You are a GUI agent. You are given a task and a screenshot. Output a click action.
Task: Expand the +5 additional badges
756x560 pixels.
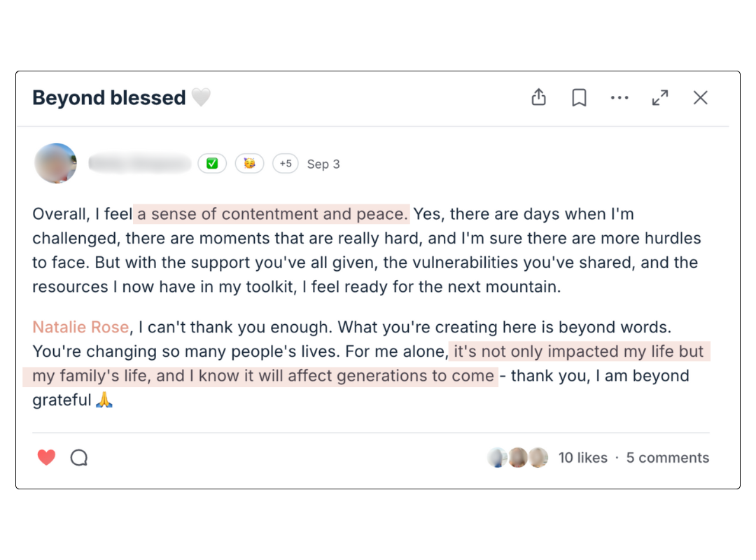click(x=286, y=164)
